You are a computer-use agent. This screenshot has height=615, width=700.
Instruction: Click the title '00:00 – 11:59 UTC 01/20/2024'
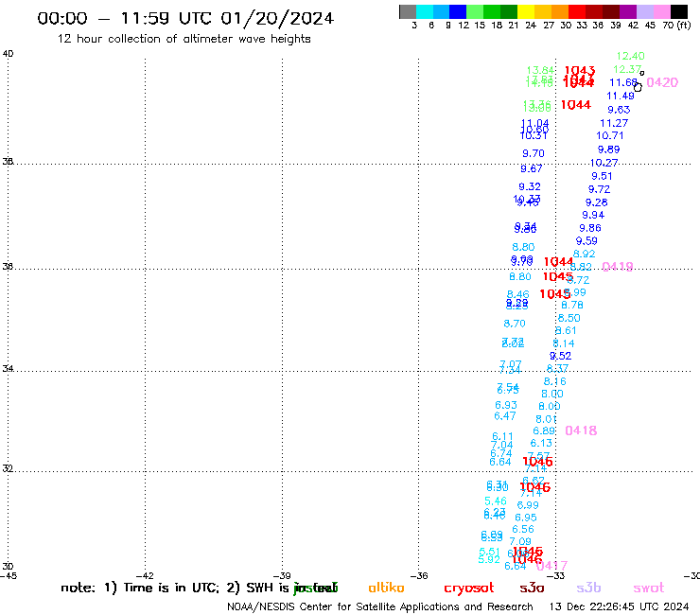pos(185,18)
